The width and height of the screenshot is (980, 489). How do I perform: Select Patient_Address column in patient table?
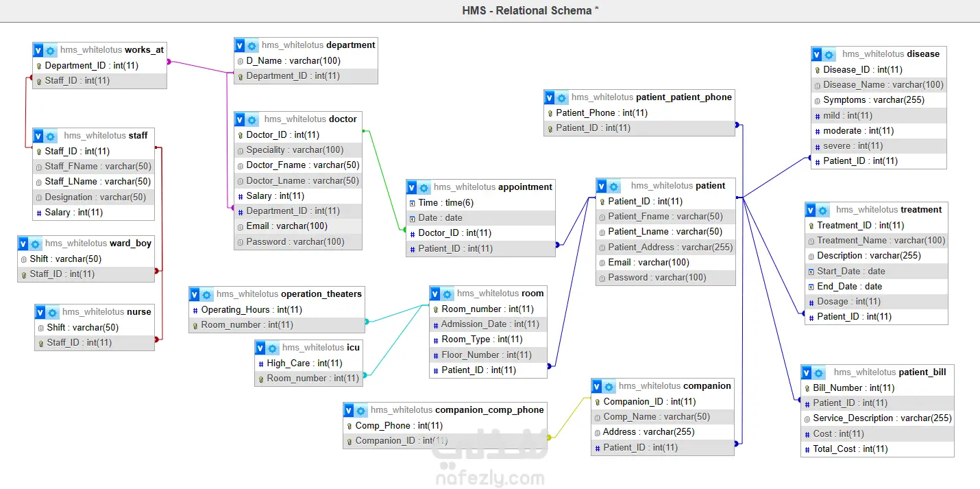[x=666, y=248]
